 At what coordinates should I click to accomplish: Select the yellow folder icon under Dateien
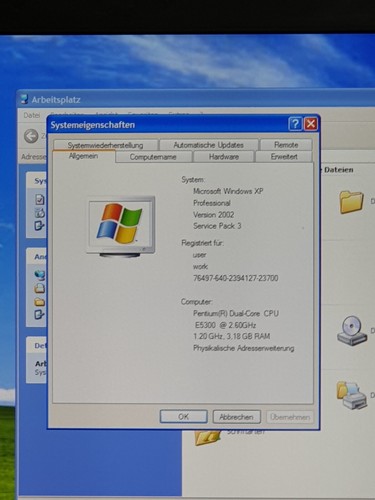tap(351, 202)
